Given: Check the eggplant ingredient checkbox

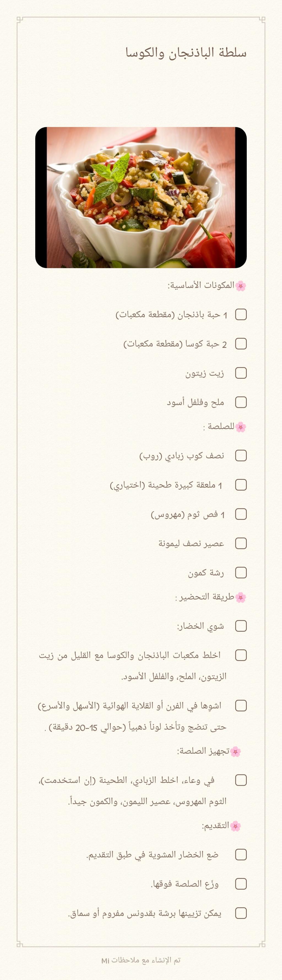Looking at the screenshot, I should 241,315.
